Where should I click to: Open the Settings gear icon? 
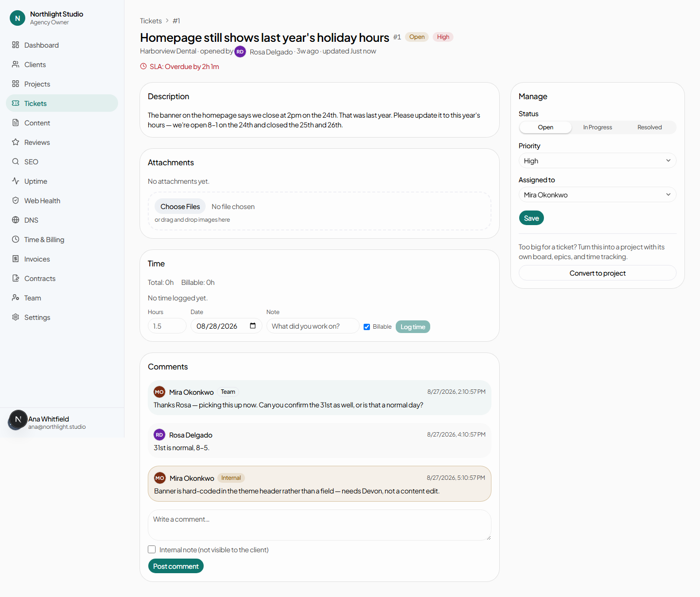pyautogui.click(x=16, y=317)
